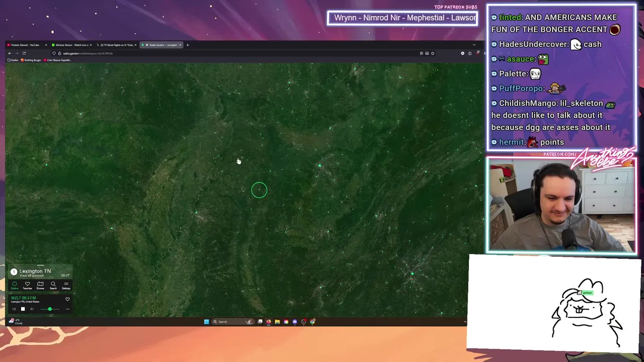
Task: Click the Lexington TN station count badge
Action: point(14,272)
